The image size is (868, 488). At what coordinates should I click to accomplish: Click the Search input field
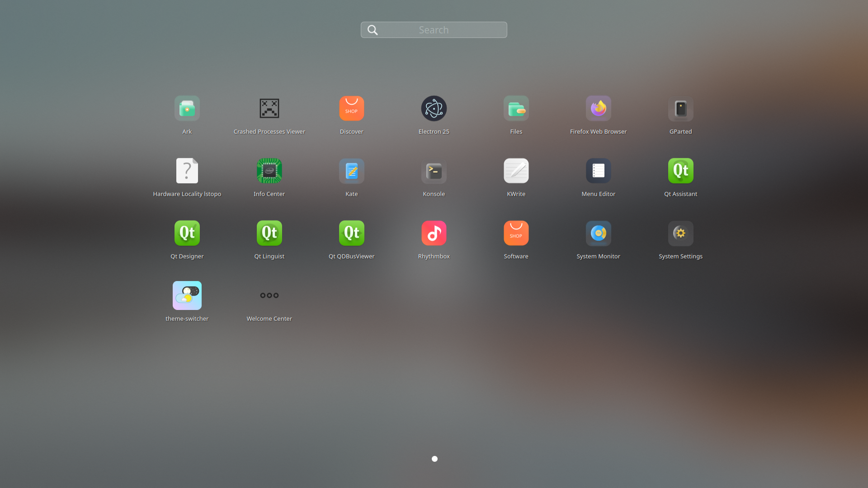coord(434,29)
